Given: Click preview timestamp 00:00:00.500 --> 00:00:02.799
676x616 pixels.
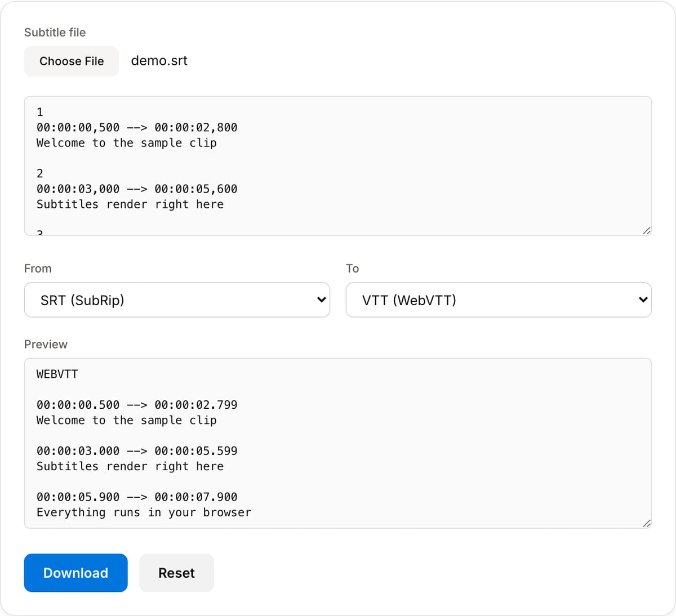Looking at the screenshot, I should tap(137, 405).
